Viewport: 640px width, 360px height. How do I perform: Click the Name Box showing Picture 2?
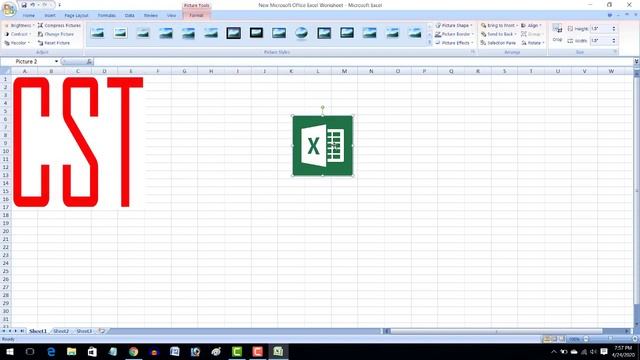click(27, 62)
